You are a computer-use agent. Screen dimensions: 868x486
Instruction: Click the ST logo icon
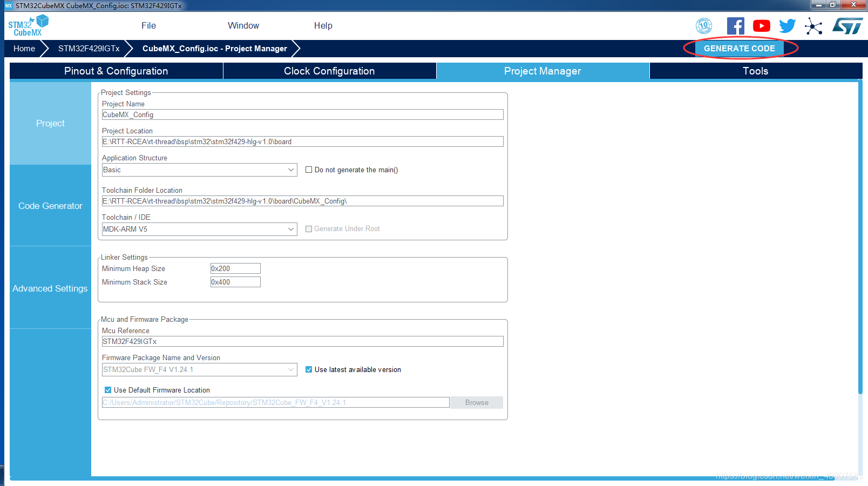click(x=847, y=26)
